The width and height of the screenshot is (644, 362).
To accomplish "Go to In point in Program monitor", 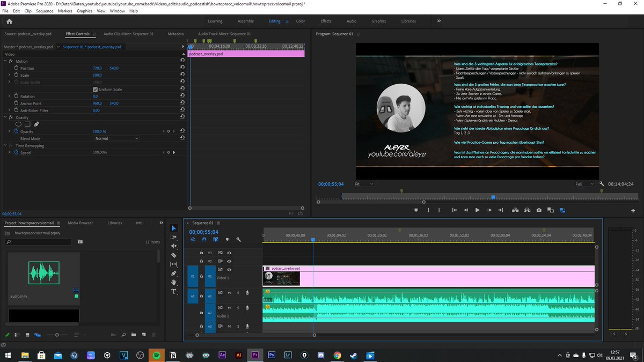I will tap(454, 210).
